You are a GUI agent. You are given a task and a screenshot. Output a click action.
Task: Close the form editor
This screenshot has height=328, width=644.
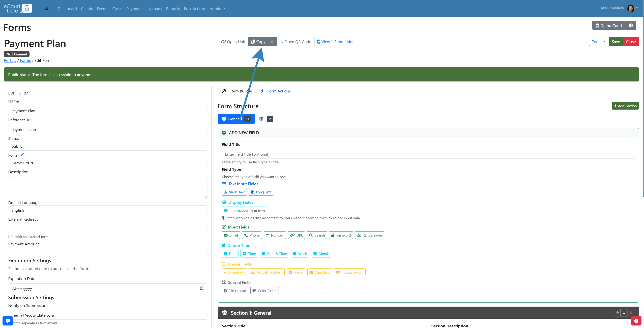631,42
